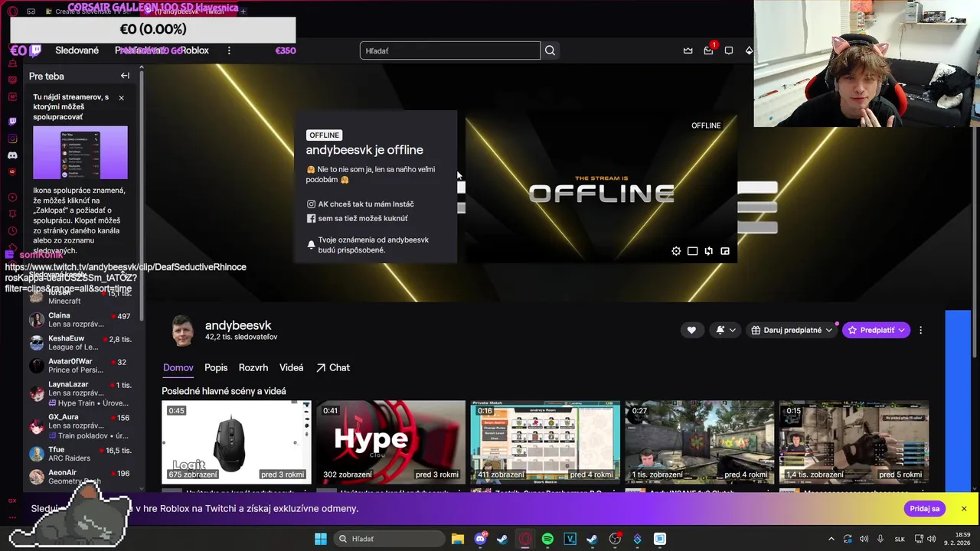Click the Windows taskbar search box
The image size is (980, 551).
click(390, 539)
